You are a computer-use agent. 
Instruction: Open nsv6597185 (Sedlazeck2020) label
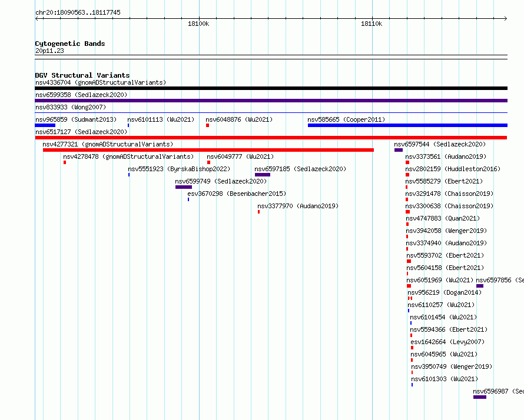click(300, 169)
